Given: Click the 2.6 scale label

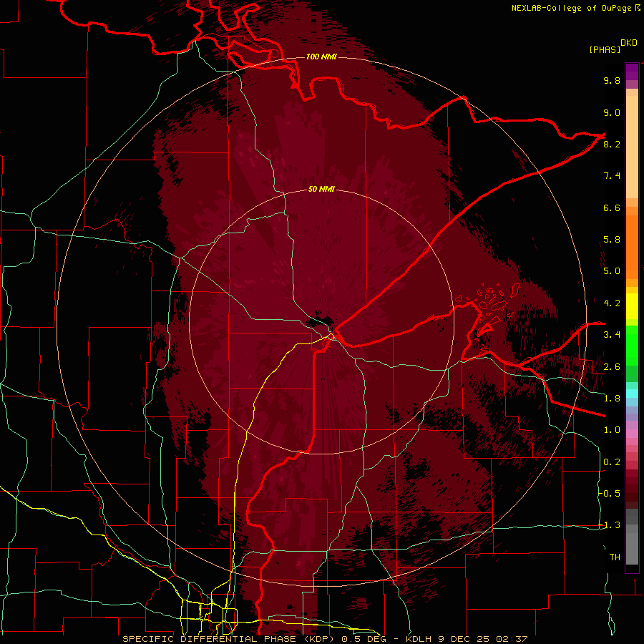Looking at the screenshot, I should [x=612, y=367].
